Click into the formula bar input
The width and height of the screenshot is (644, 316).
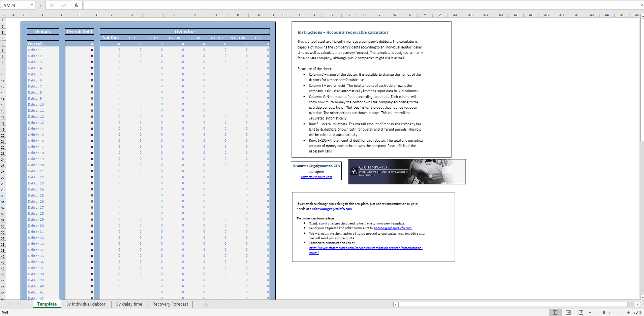(x=361, y=5)
